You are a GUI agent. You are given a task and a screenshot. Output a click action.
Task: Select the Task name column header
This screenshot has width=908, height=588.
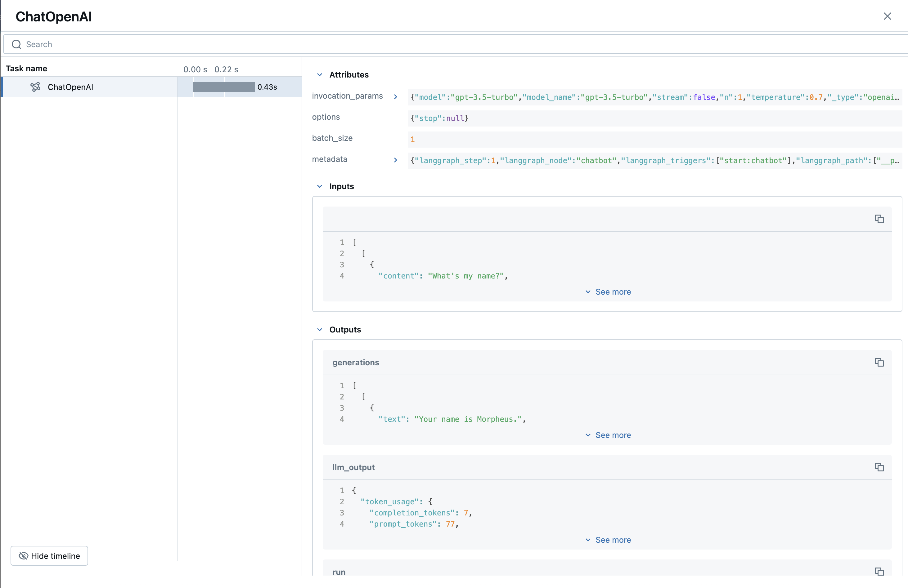26,68
